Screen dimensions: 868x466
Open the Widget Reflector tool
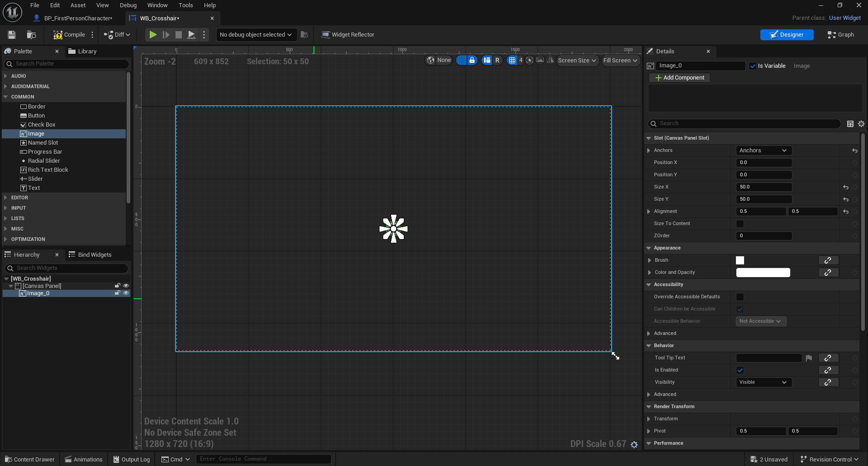[x=347, y=35]
